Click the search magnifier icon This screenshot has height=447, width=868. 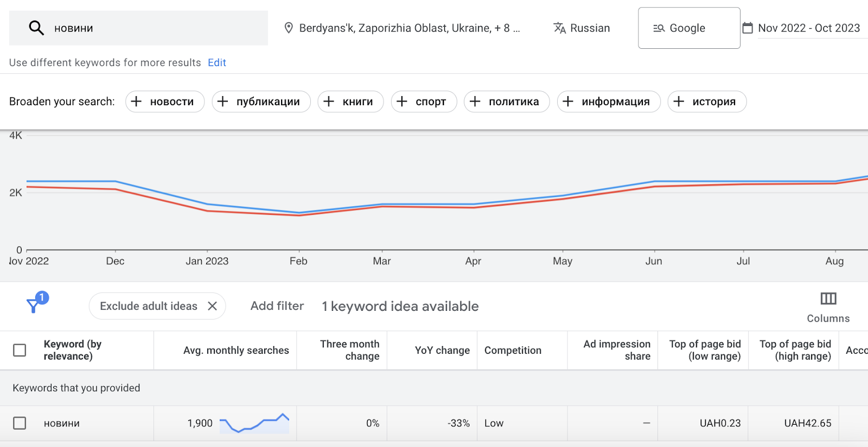point(36,28)
